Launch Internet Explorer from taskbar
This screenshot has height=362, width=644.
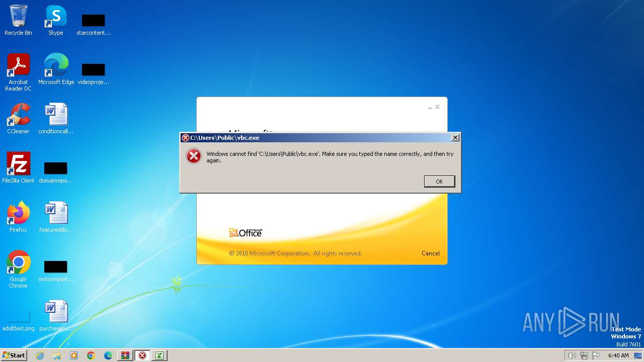click(x=40, y=355)
